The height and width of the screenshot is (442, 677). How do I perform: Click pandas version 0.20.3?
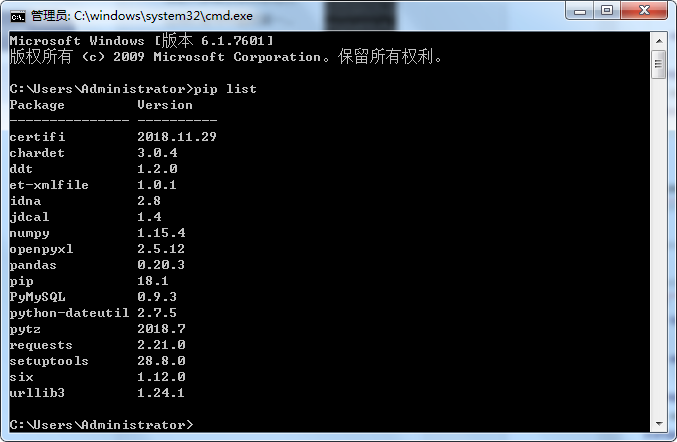tap(161, 265)
